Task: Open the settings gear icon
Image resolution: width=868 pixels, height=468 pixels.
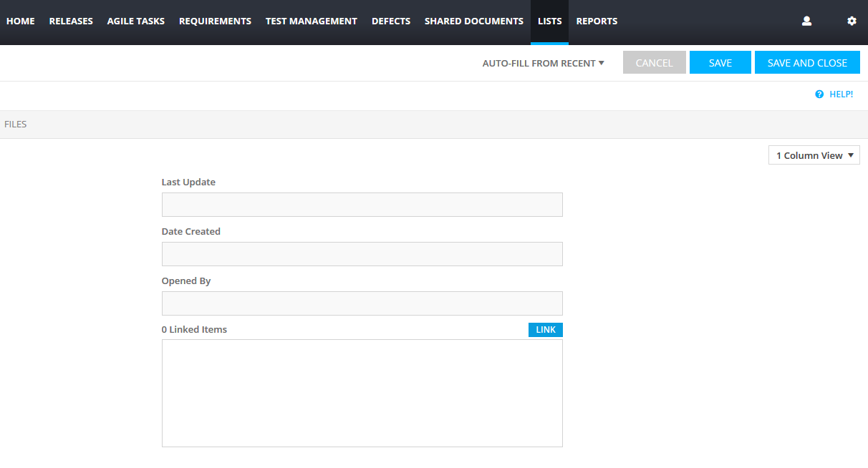Action: (x=852, y=21)
